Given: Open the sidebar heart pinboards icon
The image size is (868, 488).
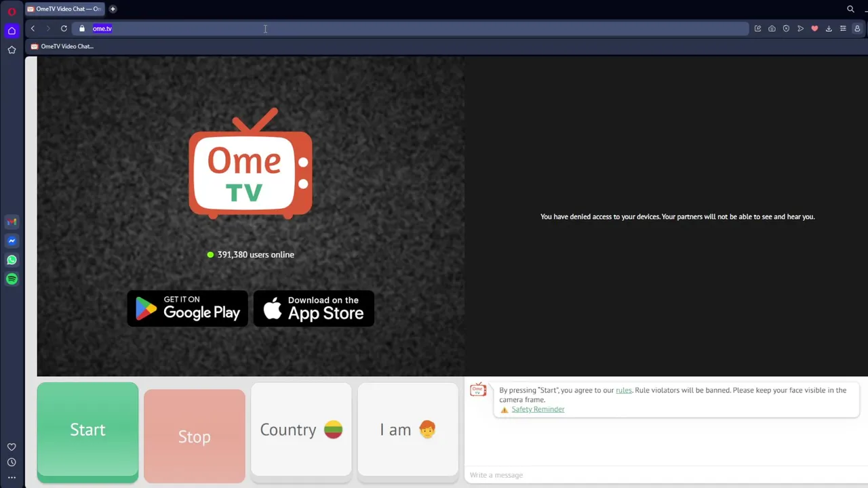Looking at the screenshot, I should click(12, 447).
